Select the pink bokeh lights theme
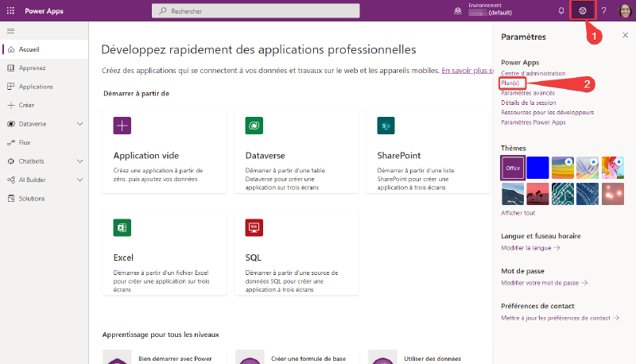Image resolution: width=636 pixels, height=364 pixels. click(x=613, y=194)
